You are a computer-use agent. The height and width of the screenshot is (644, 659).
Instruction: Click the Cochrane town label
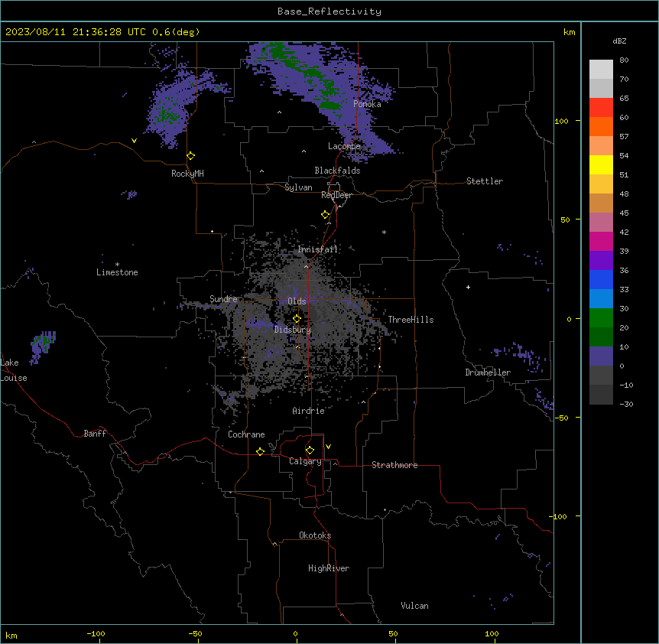pos(246,434)
